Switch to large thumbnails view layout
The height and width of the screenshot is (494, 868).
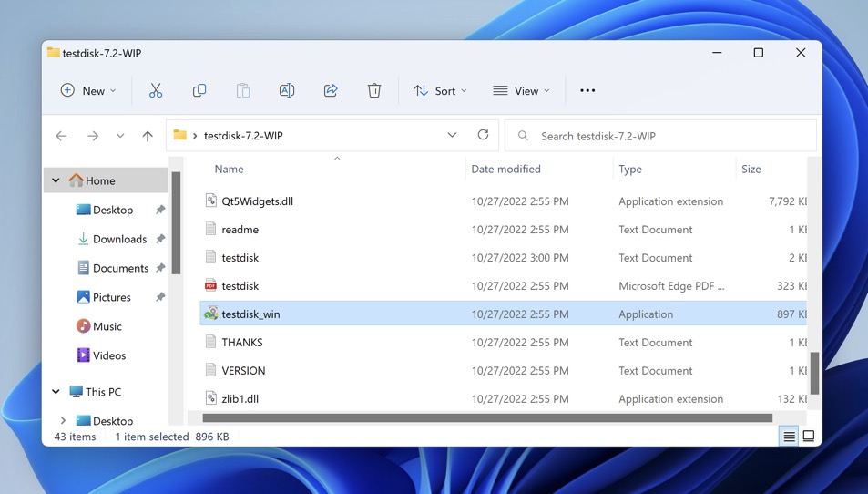[x=809, y=437]
